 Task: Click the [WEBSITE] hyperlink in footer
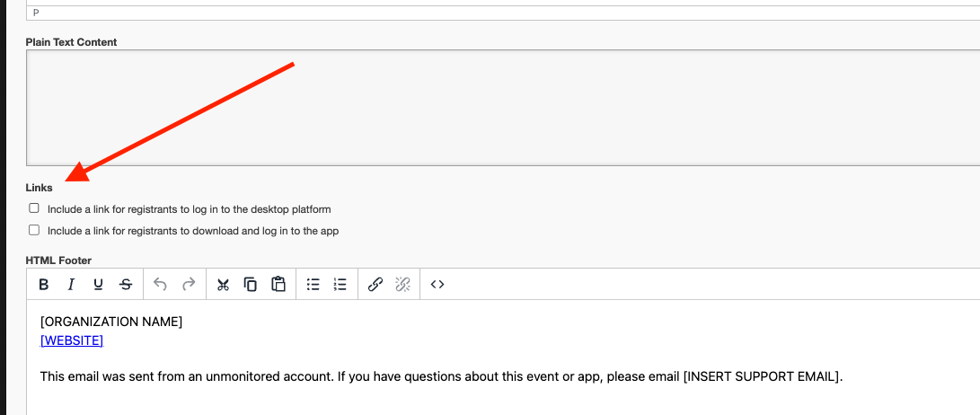pos(72,340)
